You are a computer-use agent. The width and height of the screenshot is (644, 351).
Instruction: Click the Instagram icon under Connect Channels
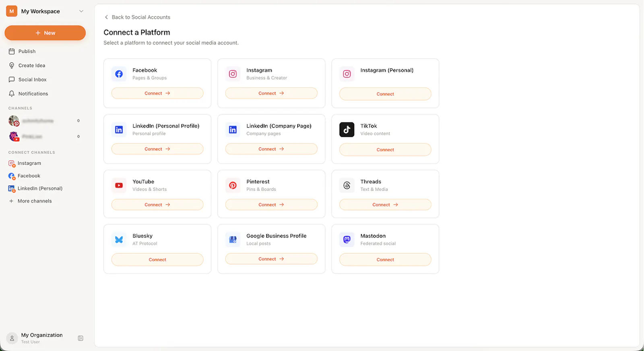[x=12, y=163]
